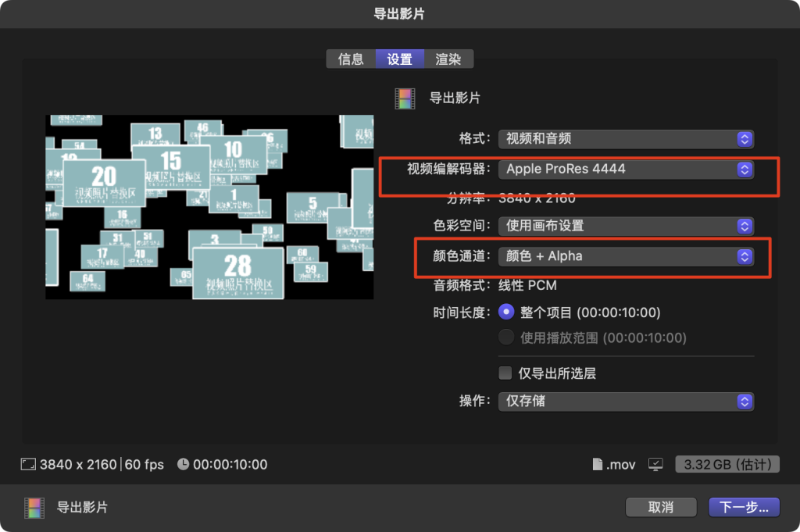Select the 整个项目 duration radio button
Screen dimensions: 800x532
coord(506,312)
